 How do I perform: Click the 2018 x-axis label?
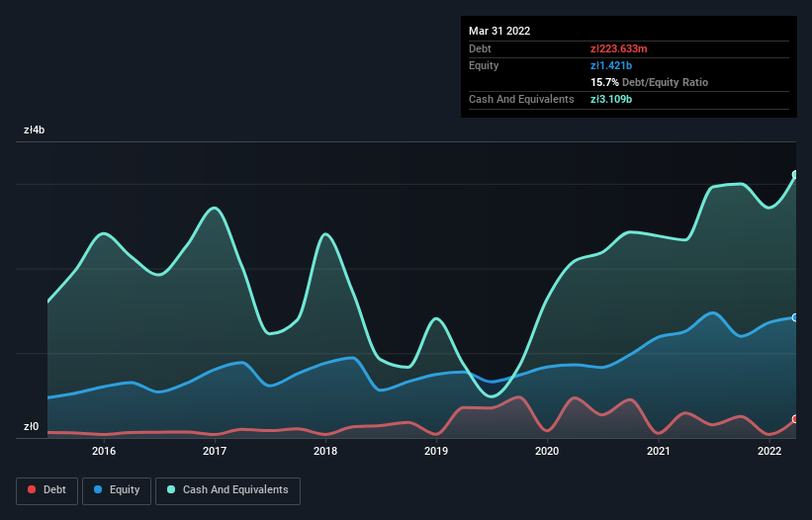325,451
